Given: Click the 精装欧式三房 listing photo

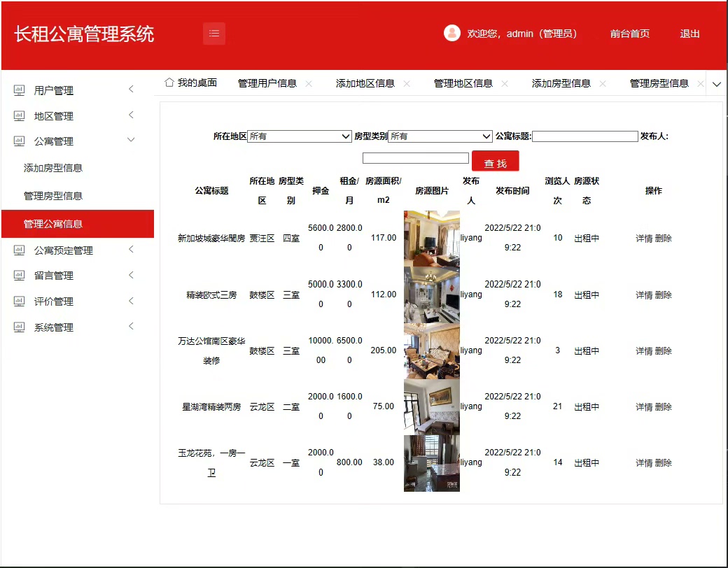Looking at the screenshot, I should tap(432, 294).
